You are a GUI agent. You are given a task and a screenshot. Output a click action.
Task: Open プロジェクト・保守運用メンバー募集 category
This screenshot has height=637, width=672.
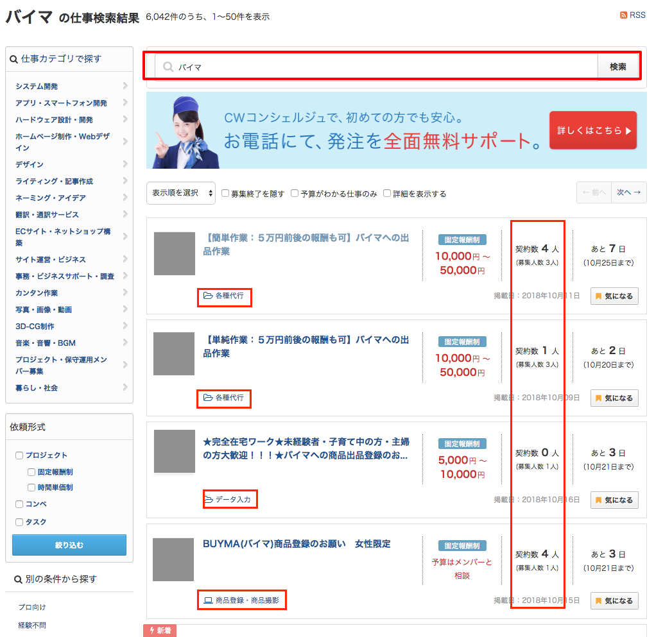coord(61,366)
